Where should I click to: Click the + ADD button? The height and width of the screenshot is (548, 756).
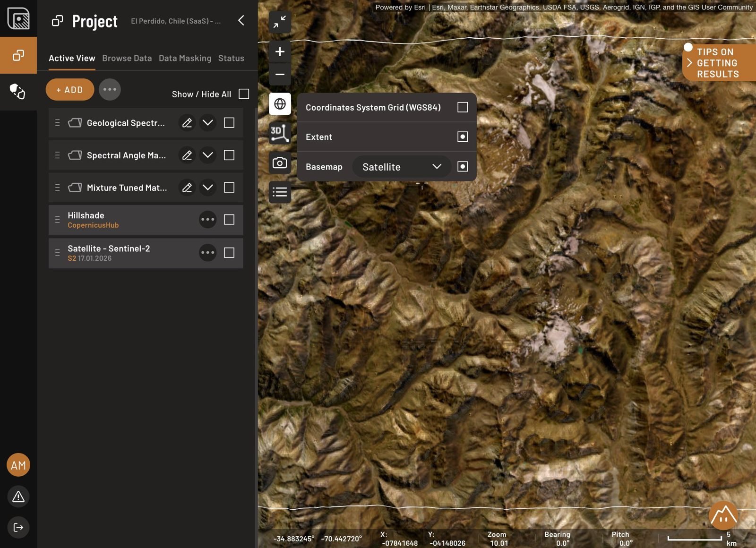point(70,90)
